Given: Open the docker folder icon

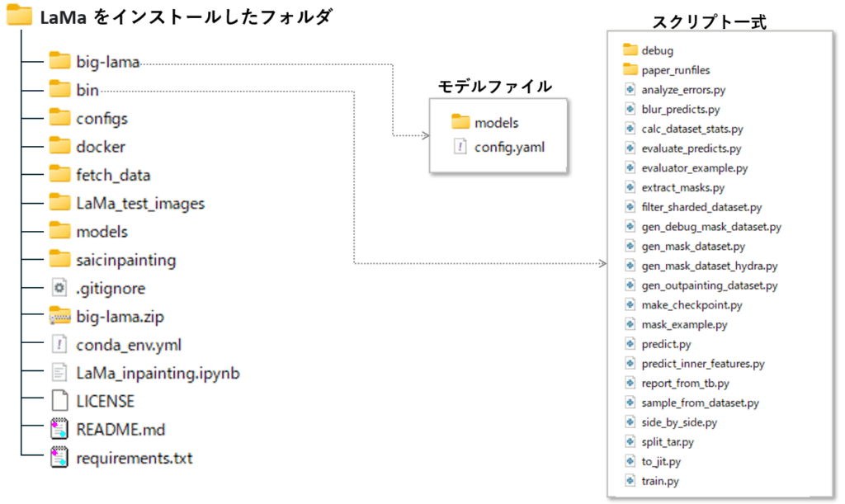Looking at the screenshot, I should pos(59,145).
